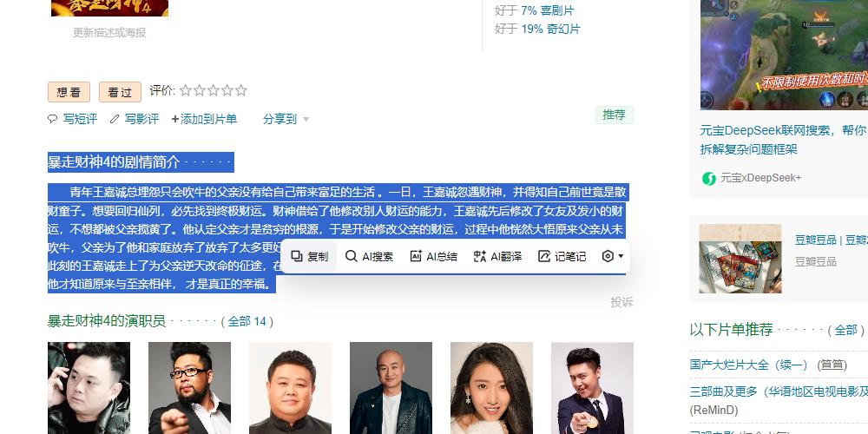Open 全部 14 cast members list
Viewport: 868px width, 434px height.
(x=247, y=322)
